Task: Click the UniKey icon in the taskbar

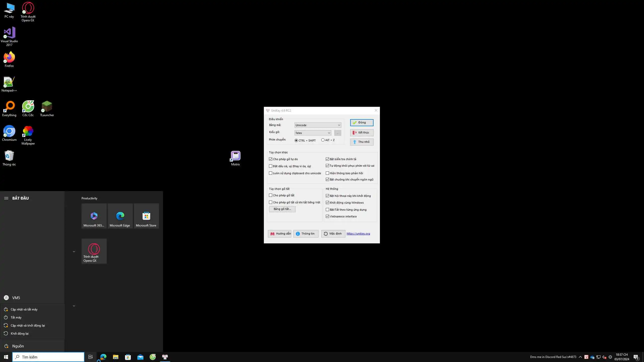Action: (165, 357)
